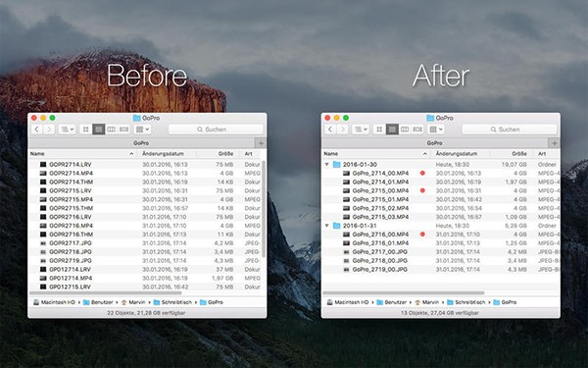588x368 pixels.
Task: Switch left window to icon view
Action: click(x=86, y=130)
